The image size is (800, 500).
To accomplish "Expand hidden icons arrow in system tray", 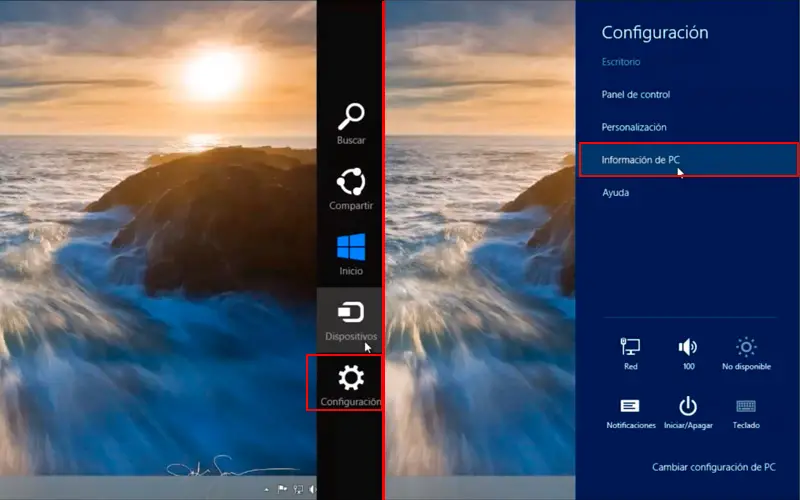I will [266, 490].
